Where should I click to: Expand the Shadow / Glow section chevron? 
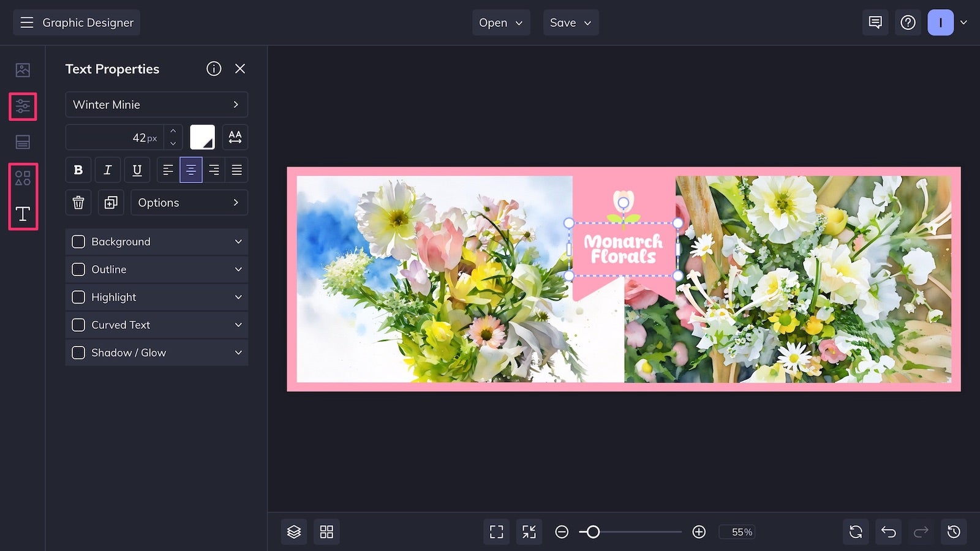238,353
